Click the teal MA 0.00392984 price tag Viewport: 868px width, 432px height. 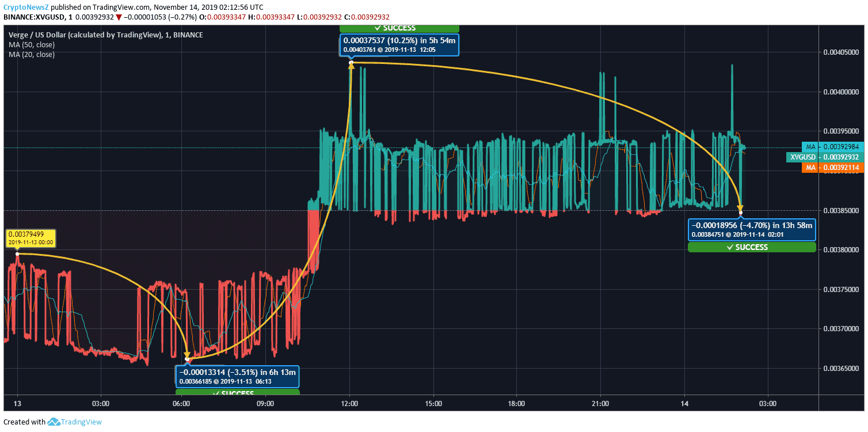click(832, 147)
